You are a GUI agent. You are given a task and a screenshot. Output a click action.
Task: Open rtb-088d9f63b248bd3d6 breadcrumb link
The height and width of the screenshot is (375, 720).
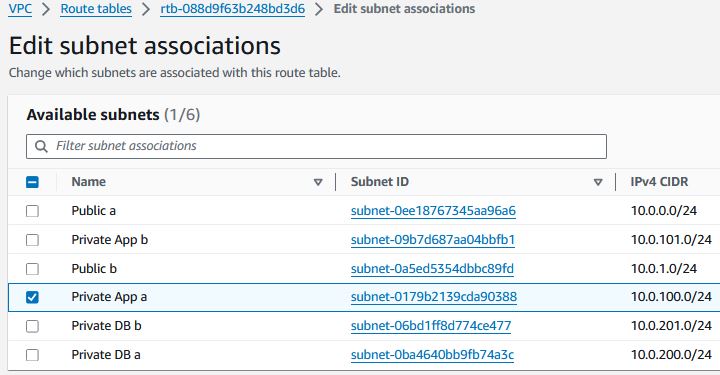click(232, 9)
